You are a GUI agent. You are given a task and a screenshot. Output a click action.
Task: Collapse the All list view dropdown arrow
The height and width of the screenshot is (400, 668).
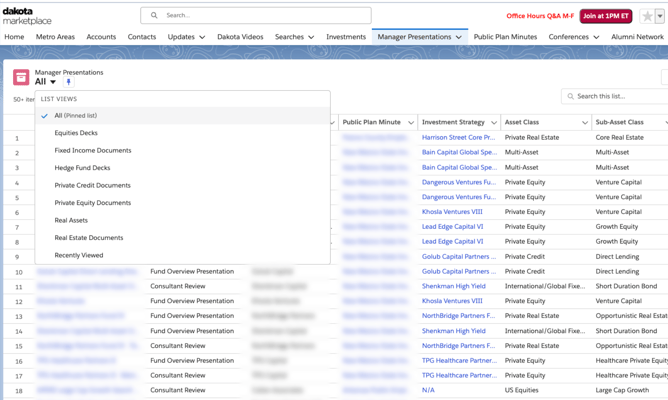pos(53,82)
